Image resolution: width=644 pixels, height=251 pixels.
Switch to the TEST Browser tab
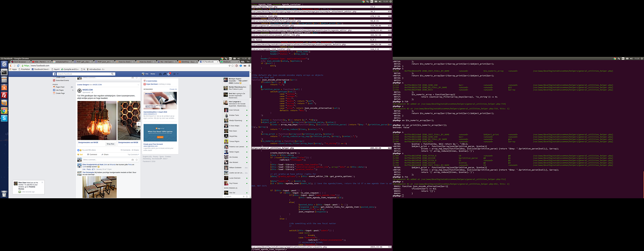click(x=20, y=62)
